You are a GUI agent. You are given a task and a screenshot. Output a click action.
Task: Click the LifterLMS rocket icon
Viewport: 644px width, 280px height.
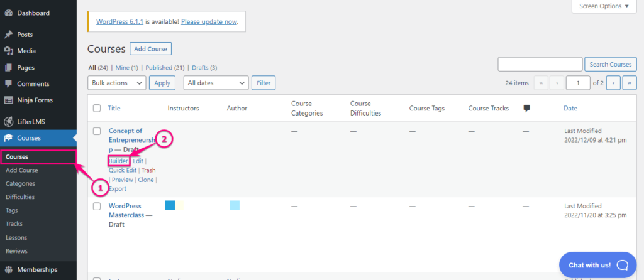tap(8, 122)
